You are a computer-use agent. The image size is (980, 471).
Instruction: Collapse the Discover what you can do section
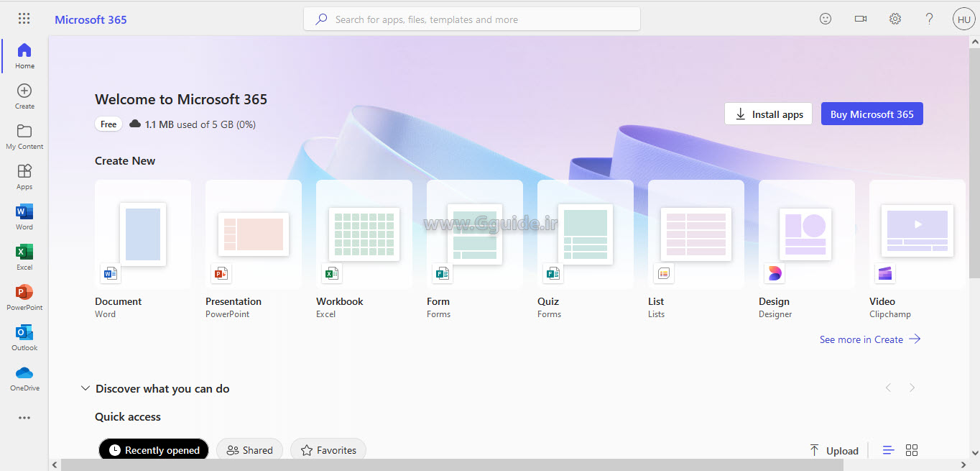tap(85, 388)
